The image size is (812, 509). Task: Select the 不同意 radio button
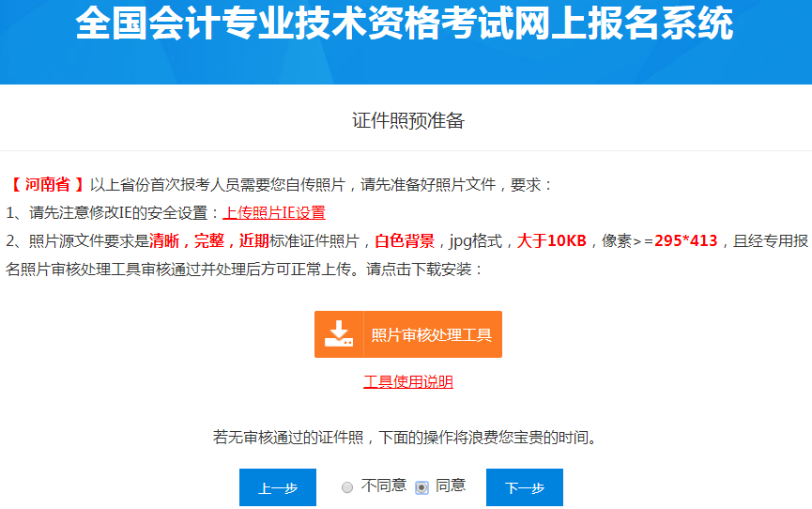point(347,487)
